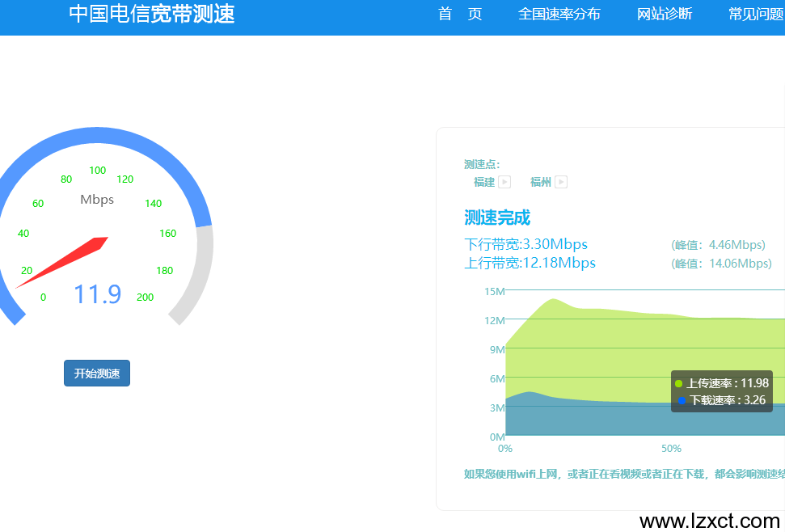Click 上传速率 : 11.98 in chart tooltip
Image resolution: width=785 pixels, height=532 pixels.
click(x=727, y=383)
